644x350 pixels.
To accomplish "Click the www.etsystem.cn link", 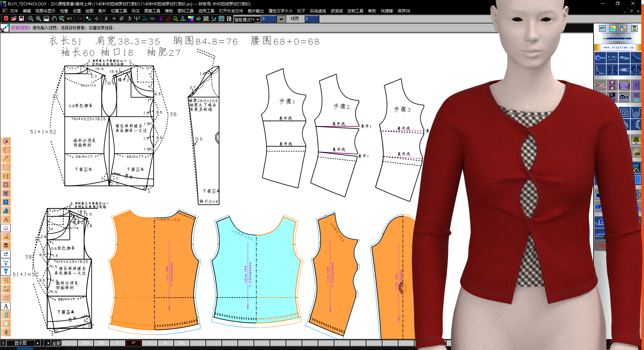I will coord(618,47).
